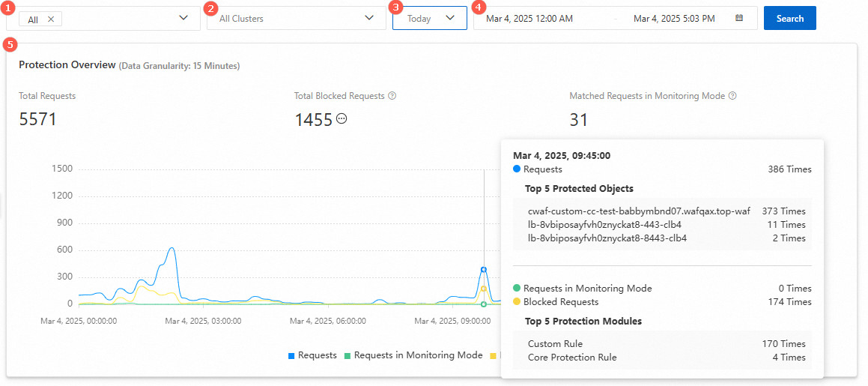Image resolution: width=868 pixels, height=386 pixels.
Task: Click the Mar 4, 2025, 03:00:00 axis label
Action: tap(204, 320)
